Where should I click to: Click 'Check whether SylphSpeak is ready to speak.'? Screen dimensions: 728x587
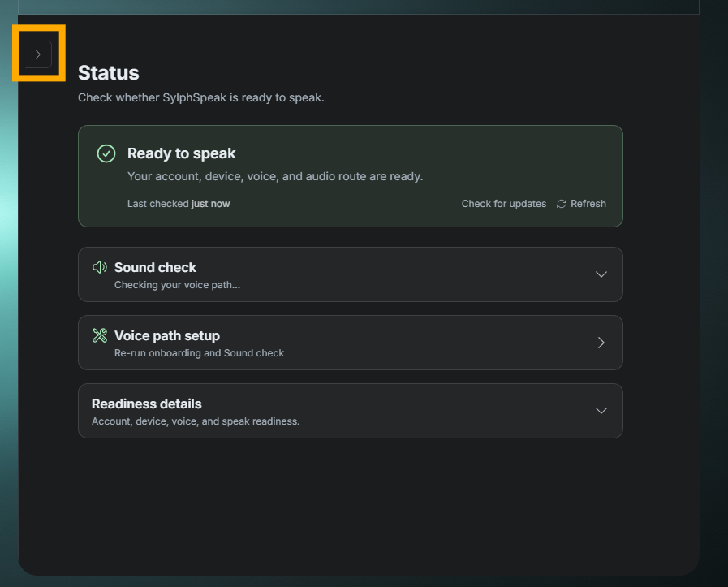point(201,97)
